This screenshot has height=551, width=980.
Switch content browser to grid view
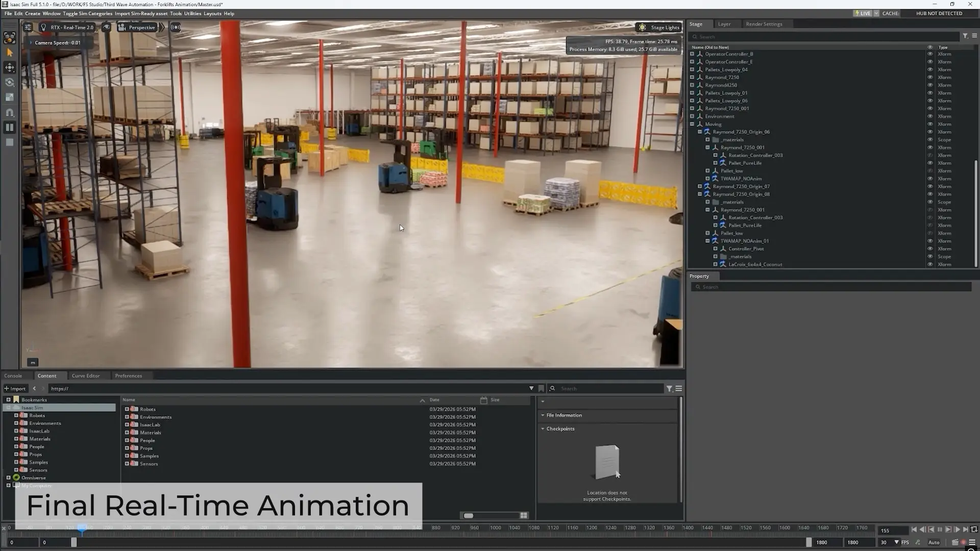[524, 516]
